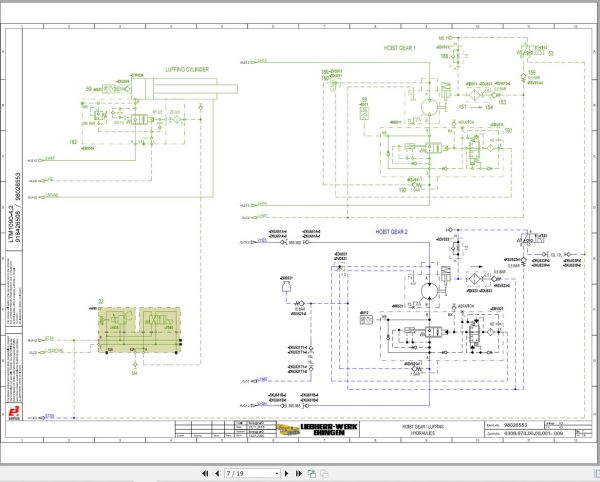Click the drawing number 98026553 in the title block
The height and width of the screenshot is (482, 600).
click(515, 425)
